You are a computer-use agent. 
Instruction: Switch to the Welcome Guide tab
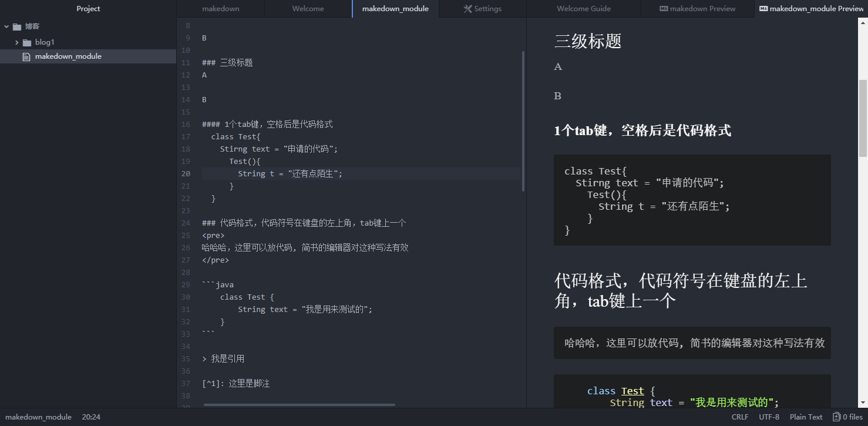[x=584, y=9]
